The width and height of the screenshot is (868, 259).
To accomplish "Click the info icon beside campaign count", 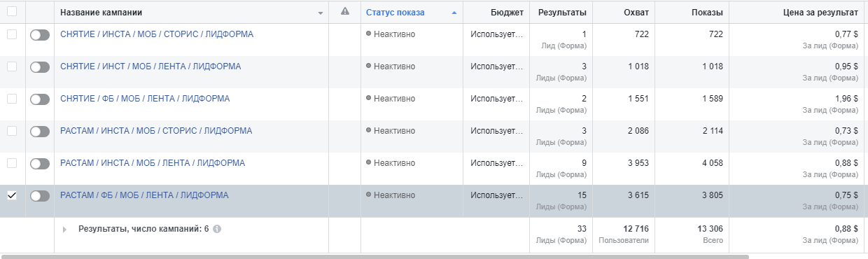I will [217, 229].
